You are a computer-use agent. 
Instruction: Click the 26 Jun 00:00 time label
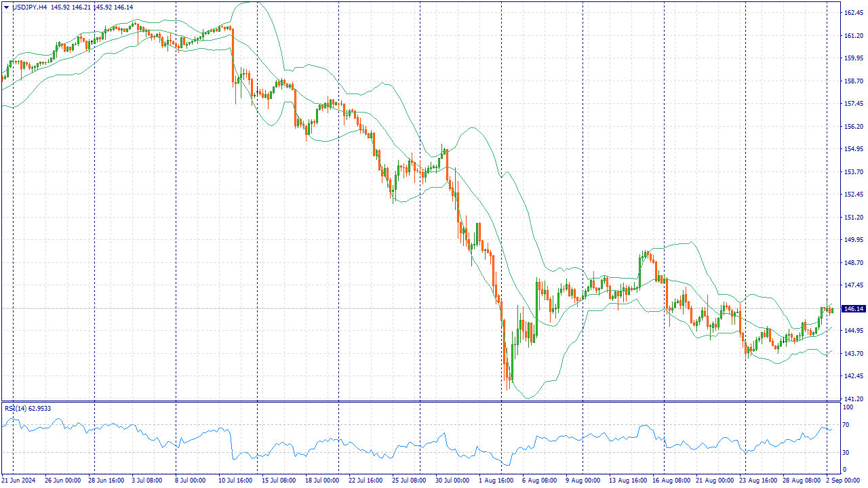[62, 481]
